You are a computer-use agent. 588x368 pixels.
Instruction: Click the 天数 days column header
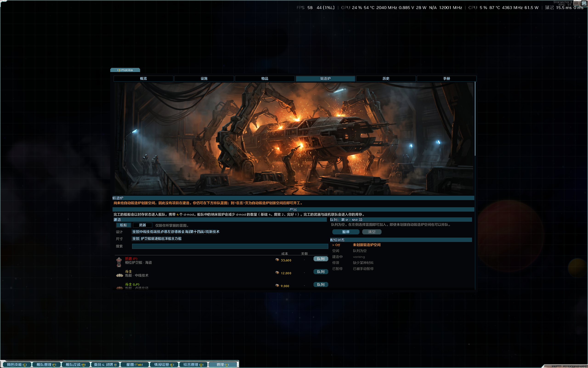pyautogui.click(x=304, y=254)
